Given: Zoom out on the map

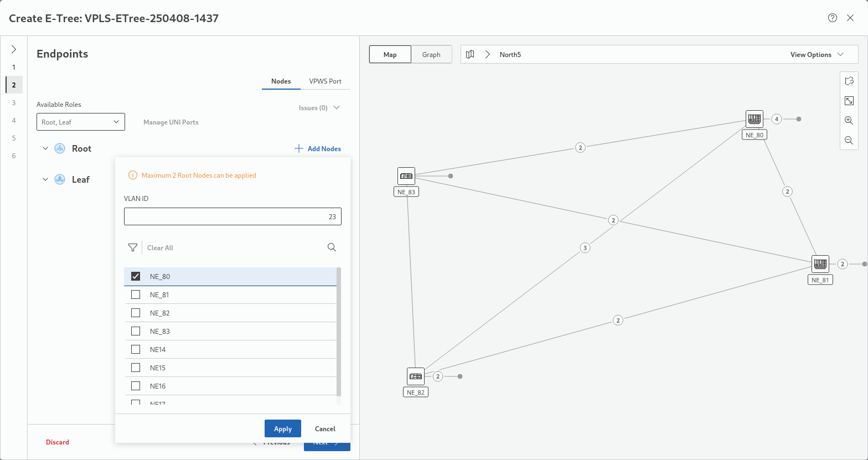Looking at the screenshot, I should [849, 141].
